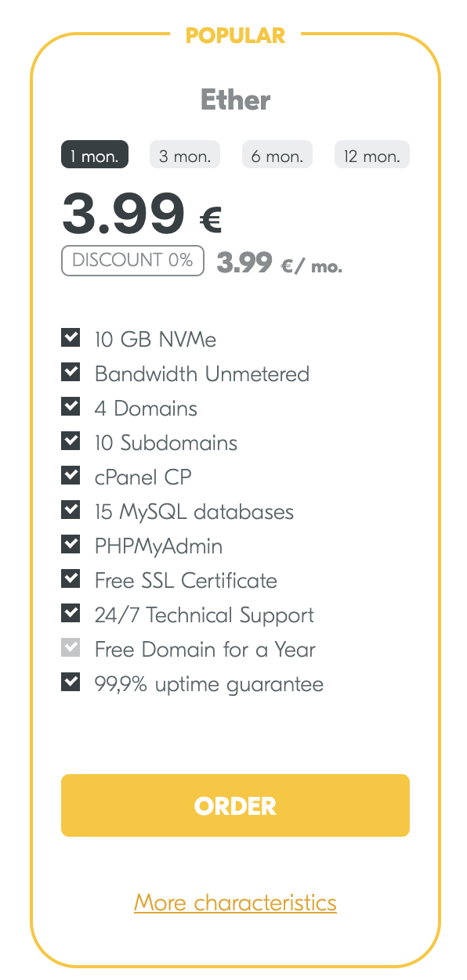
Task: Click the POPULAR label on the card
Action: click(x=235, y=35)
